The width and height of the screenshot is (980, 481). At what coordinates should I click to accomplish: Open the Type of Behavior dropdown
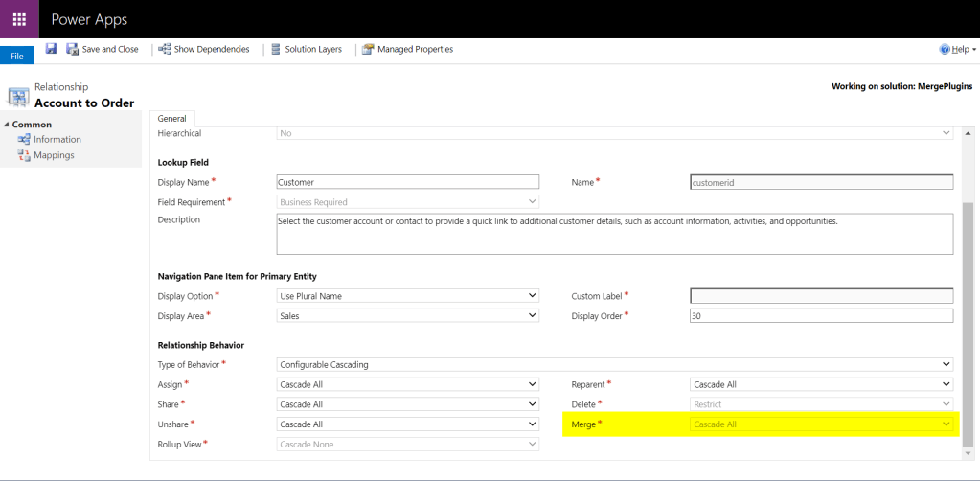[x=614, y=364]
